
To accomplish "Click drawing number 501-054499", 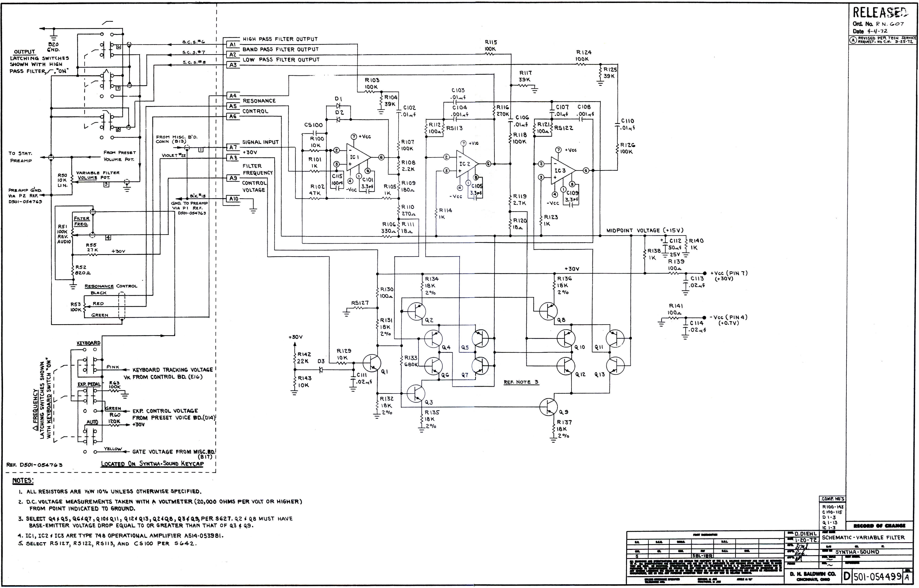I will click(877, 577).
